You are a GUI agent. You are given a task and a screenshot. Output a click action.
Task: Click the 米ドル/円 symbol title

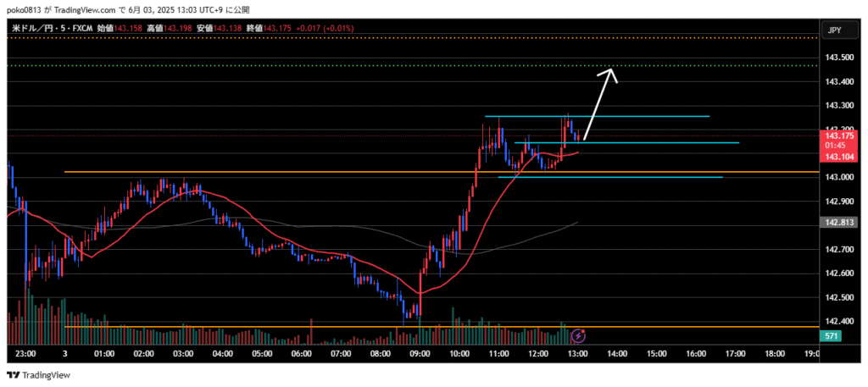(x=31, y=28)
